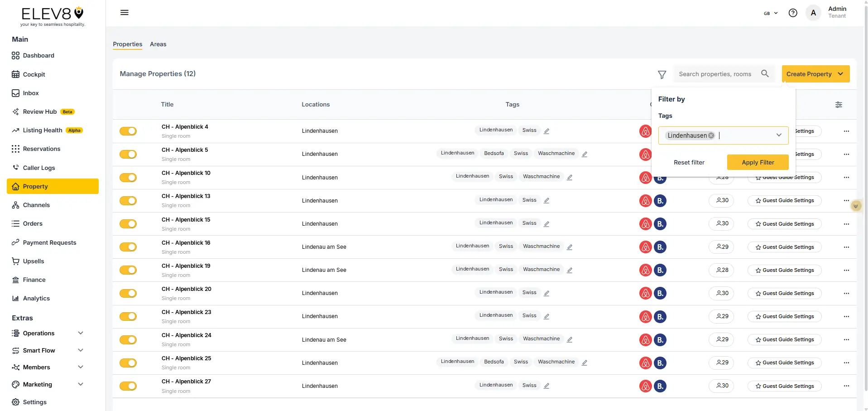This screenshot has height=411, width=868.
Task: Expand the Tags filter dropdown arrow
Action: tap(779, 135)
